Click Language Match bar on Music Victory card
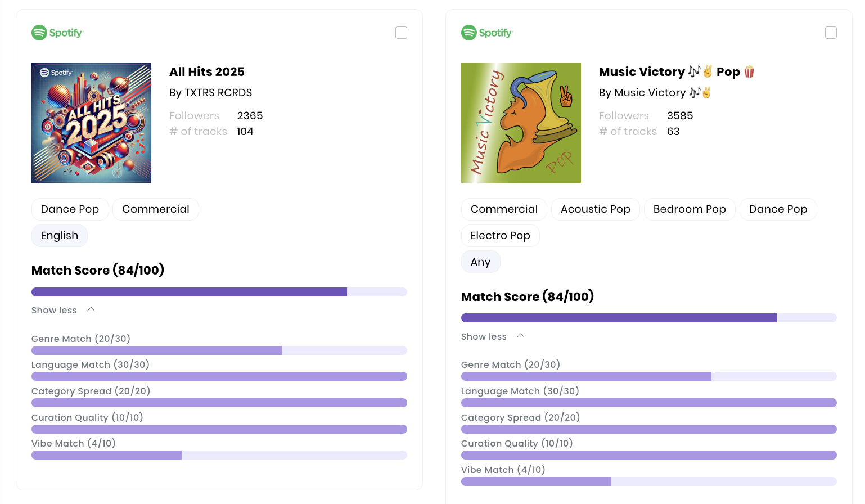This screenshot has height=504, width=865. (x=649, y=403)
